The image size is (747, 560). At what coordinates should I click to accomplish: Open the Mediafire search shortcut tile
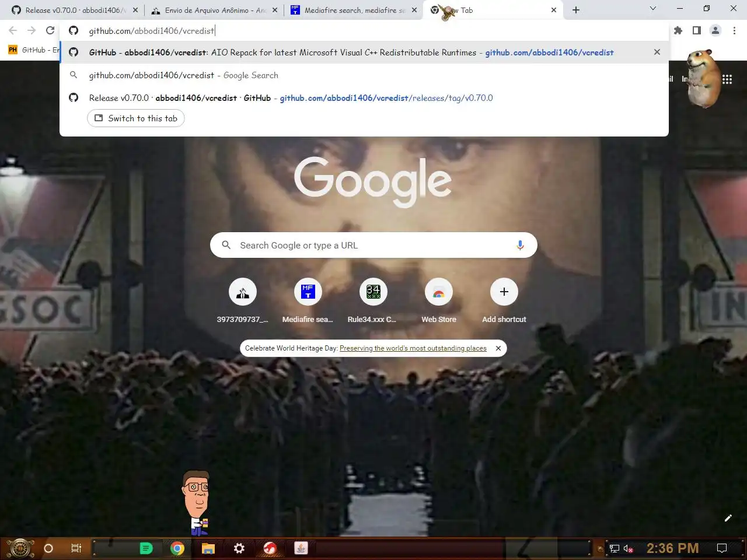pos(308,300)
